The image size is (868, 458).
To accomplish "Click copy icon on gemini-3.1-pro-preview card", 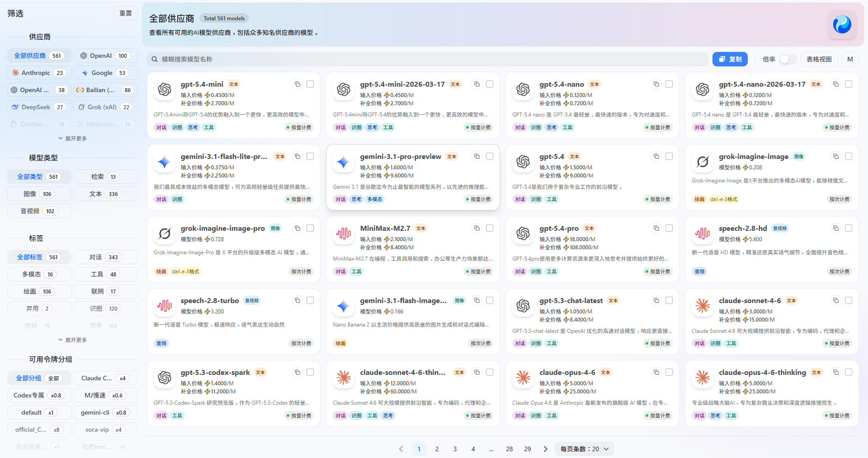I will (x=477, y=156).
